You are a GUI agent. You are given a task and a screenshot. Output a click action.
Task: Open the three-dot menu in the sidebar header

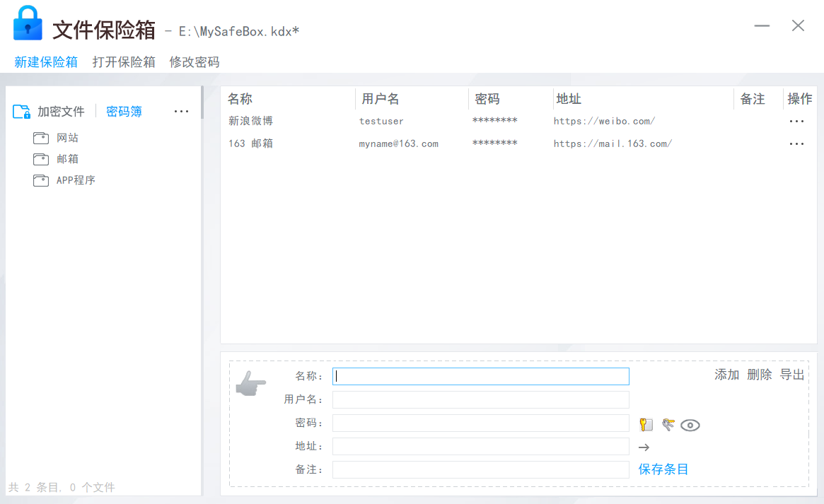[x=181, y=112]
